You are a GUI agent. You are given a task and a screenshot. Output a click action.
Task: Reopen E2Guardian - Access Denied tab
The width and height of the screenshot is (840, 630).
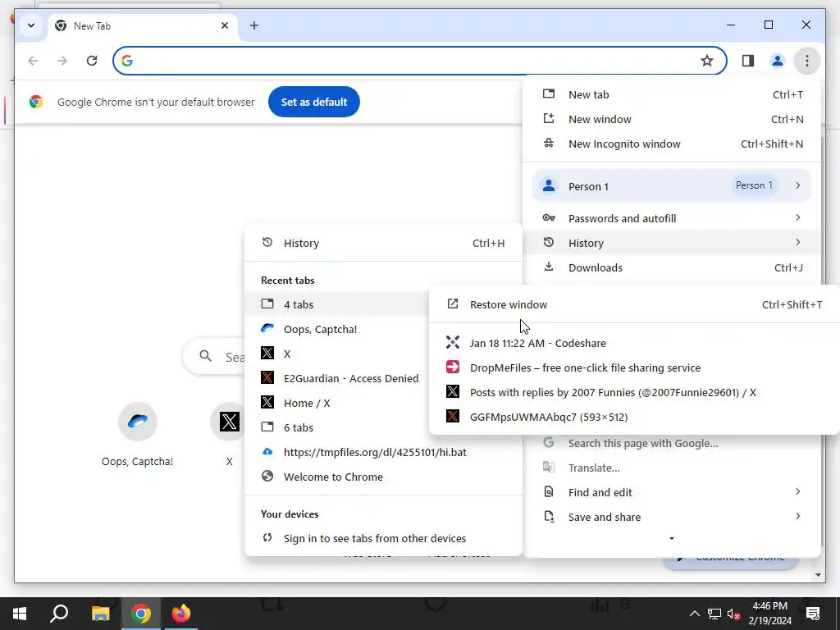(x=336, y=378)
